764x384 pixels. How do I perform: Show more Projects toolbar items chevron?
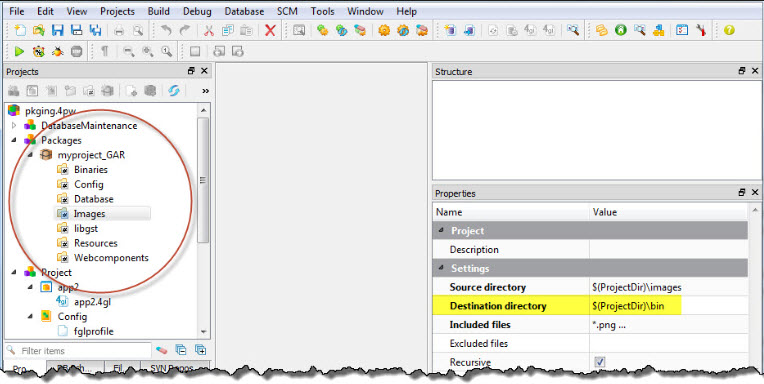click(205, 91)
